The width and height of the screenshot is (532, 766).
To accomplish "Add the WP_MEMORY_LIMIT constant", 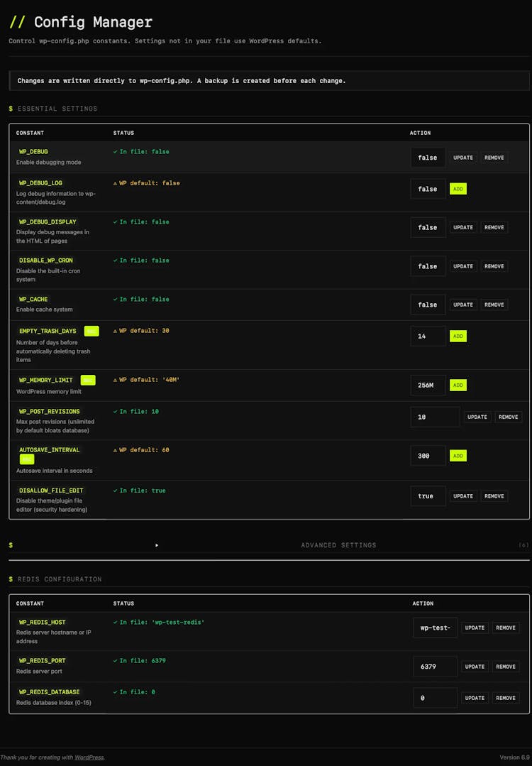I will point(458,385).
